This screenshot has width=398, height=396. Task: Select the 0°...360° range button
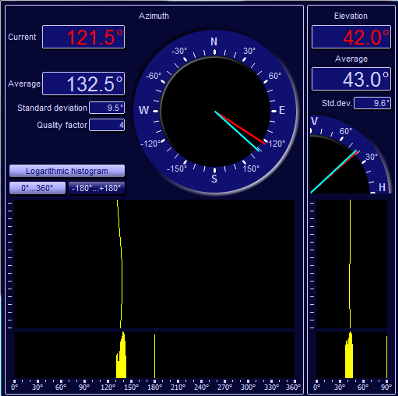pos(37,188)
